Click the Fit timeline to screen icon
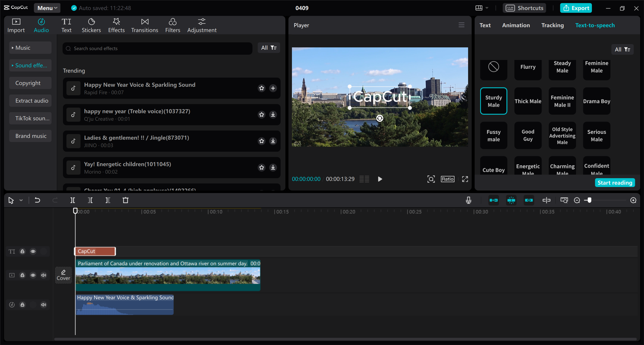Screen dimensions: 644x345 [x=564, y=200]
